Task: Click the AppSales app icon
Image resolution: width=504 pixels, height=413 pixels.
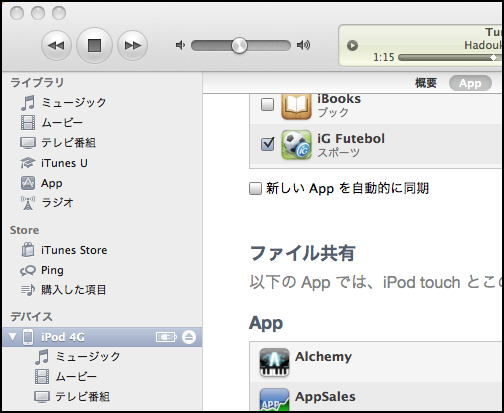Action: [x=274, y=399]
